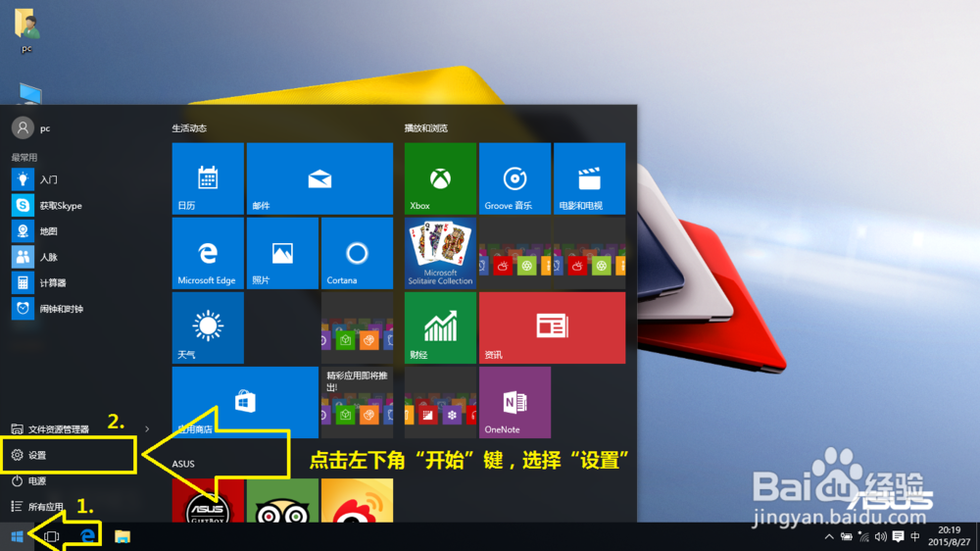Screen dimensions: 980x551
Task: Open the Weather (天气) tile
Action: point(208,327)
